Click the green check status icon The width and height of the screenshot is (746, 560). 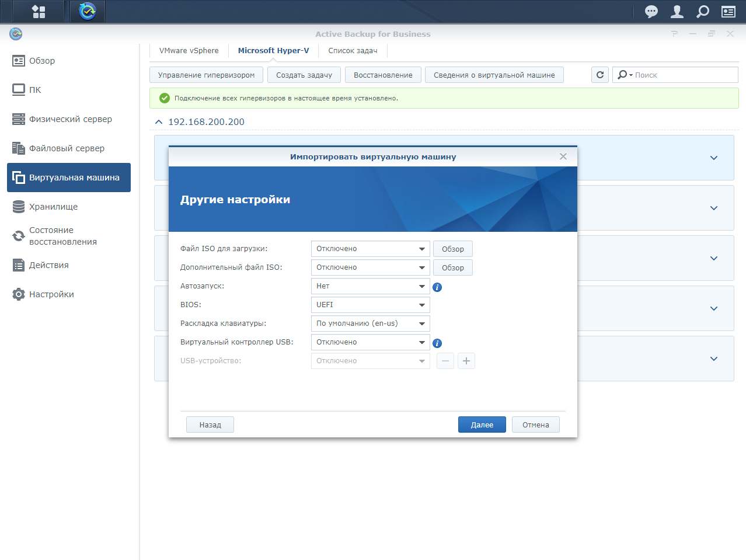click(x=165, y=98)
